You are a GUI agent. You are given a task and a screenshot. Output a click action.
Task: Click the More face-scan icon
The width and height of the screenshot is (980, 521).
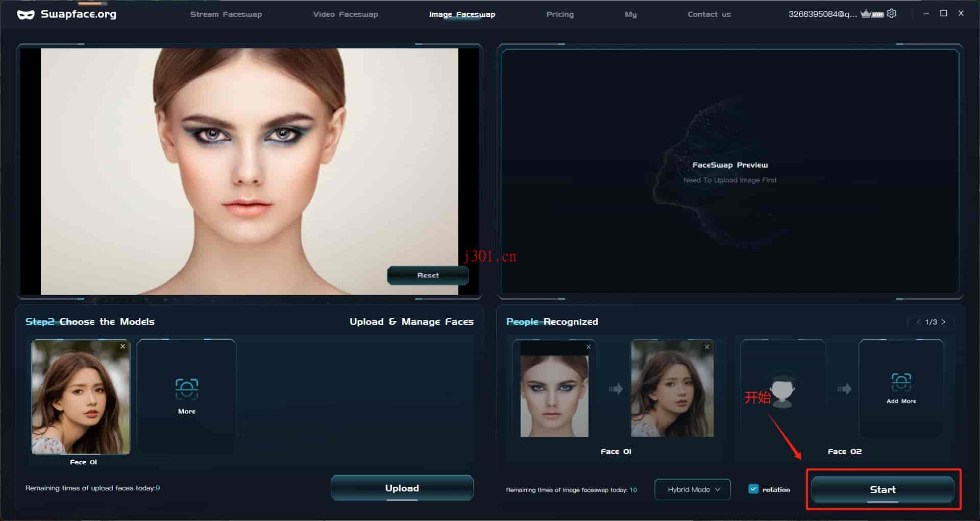tap(187, 389)
